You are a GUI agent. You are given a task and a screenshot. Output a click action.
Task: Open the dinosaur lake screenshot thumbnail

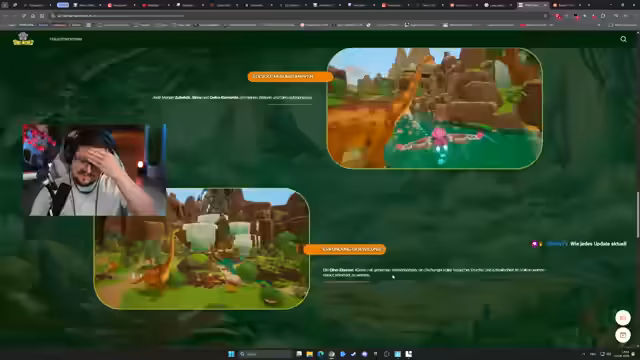(435, 108)
